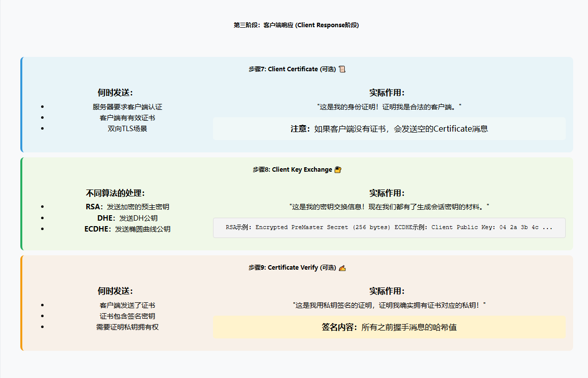This screenshot has height=378, width=588.
Task: Click the quote 这是我的身份证明！
Action: 389,107
